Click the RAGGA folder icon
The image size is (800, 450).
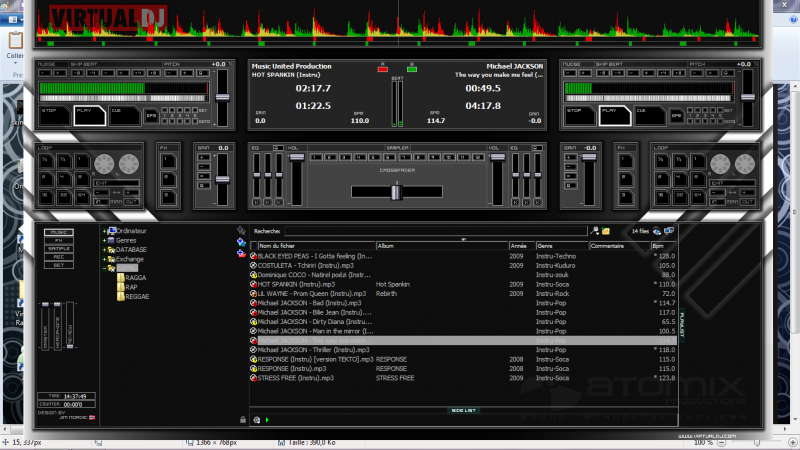tap(119, 277)
